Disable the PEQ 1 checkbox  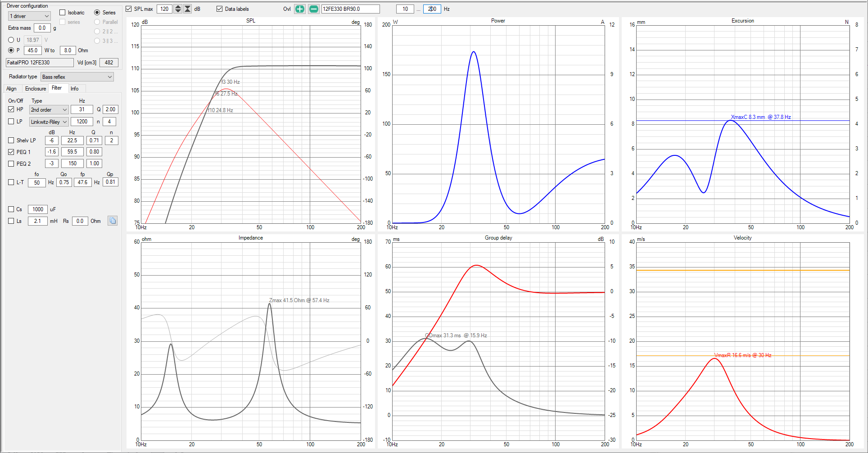11,152
